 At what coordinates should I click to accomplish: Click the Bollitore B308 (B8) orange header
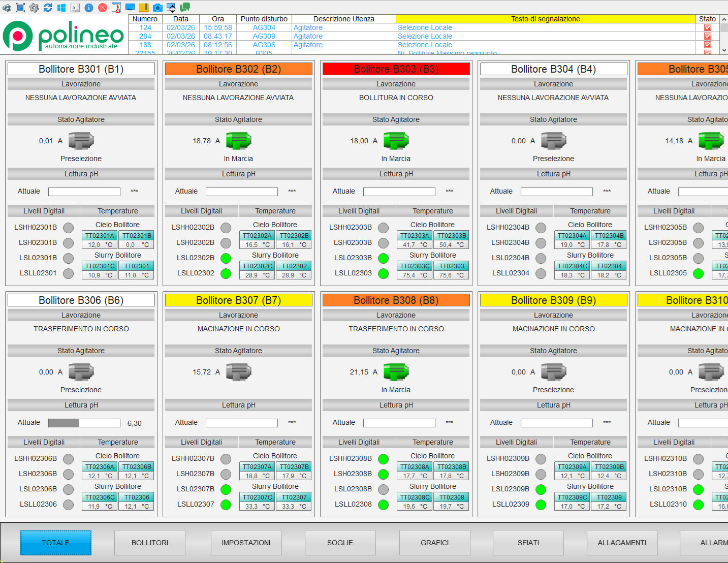point(396,300)
